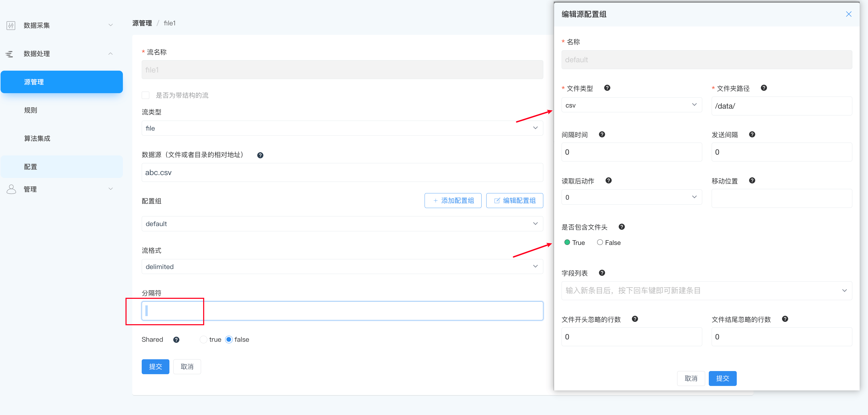Click the 添加配置组 button

coord(453,201)
